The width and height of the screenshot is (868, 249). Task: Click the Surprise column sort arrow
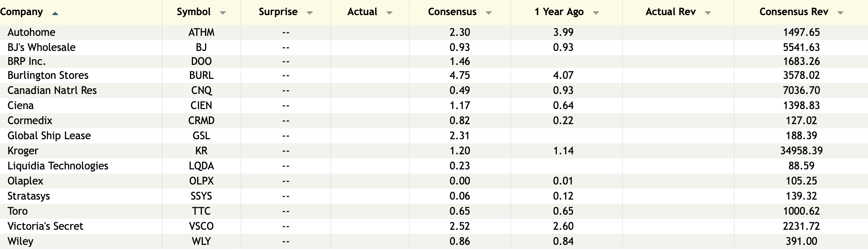point(310,13)
